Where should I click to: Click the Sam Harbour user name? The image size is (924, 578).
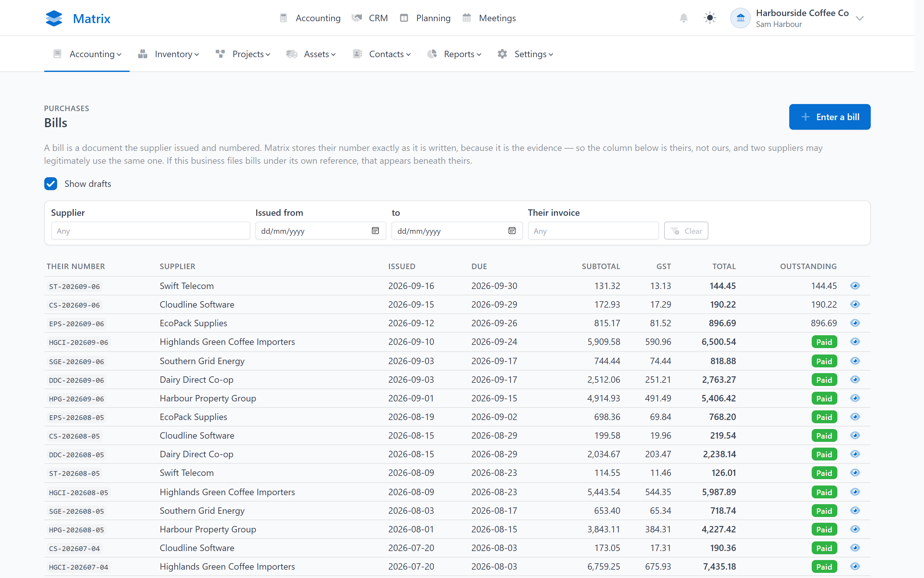tap(779, 24)
